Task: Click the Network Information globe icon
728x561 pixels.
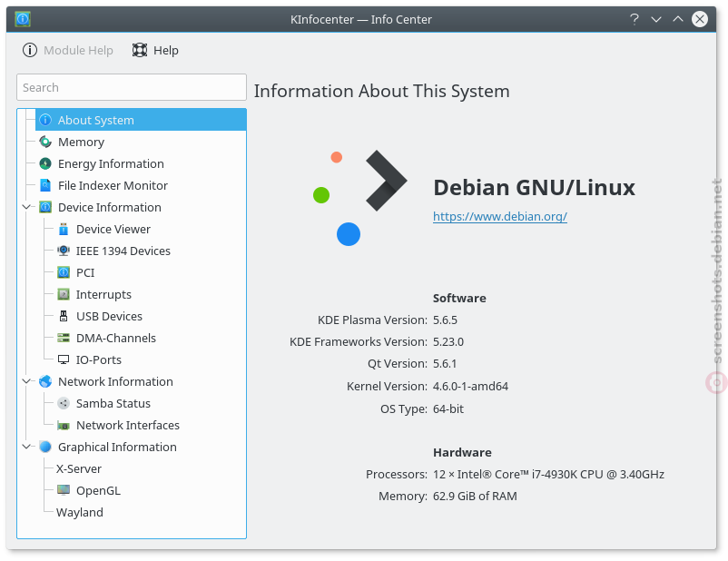Action: [x=45, y=382]
